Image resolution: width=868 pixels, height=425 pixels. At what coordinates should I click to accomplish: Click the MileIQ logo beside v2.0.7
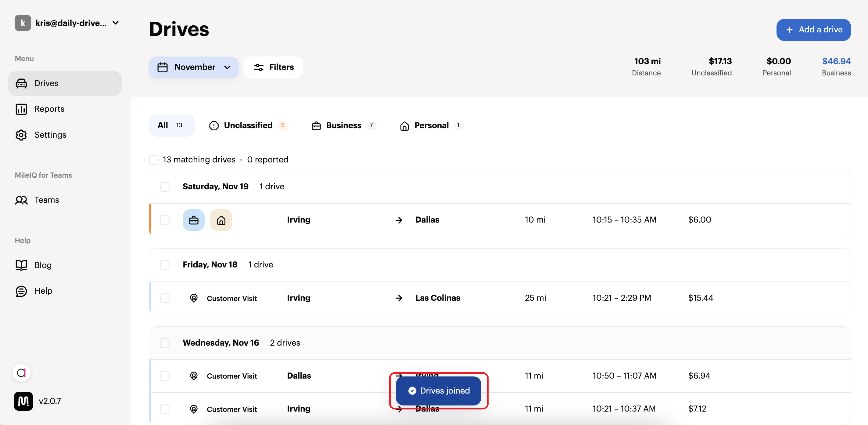tap(23, 401)
